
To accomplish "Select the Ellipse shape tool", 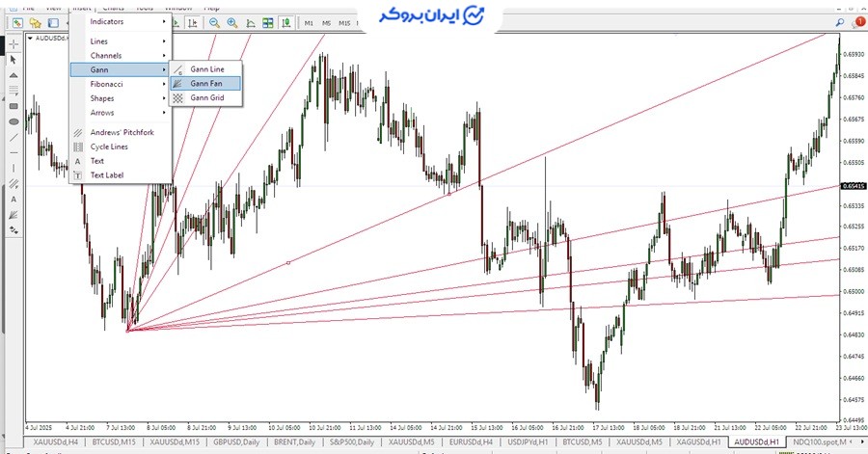I will (14, 121).
